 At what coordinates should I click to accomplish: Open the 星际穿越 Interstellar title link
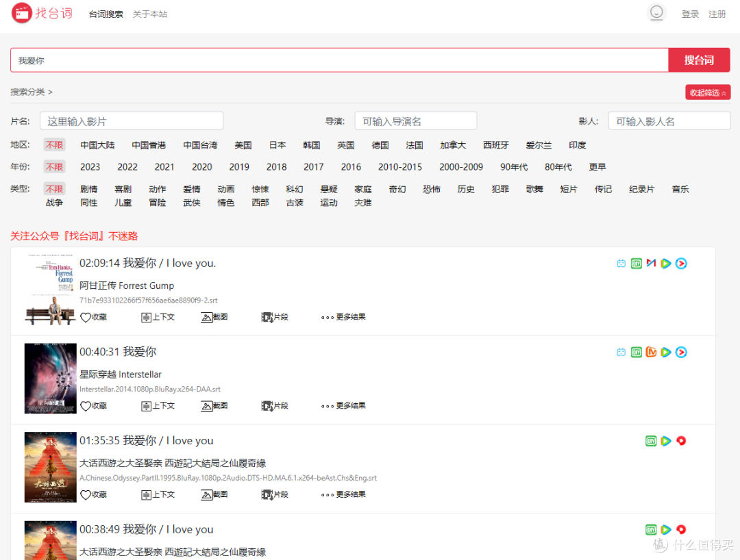tap(121, 374)
